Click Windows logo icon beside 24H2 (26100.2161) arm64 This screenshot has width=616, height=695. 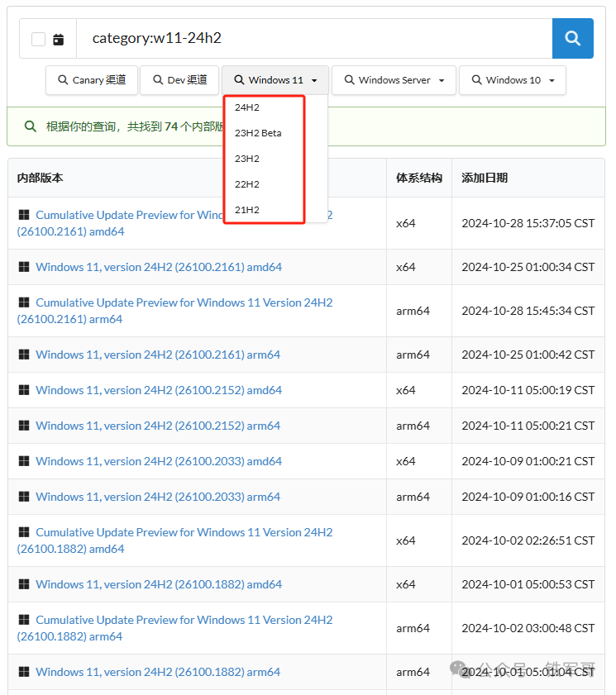click(x=24, y=355)
